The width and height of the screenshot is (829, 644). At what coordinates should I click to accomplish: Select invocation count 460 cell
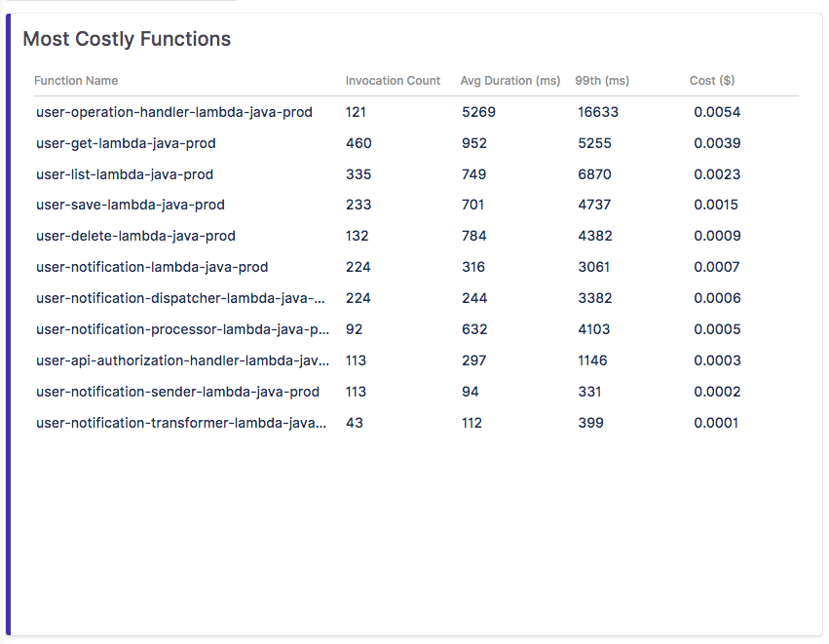tap(358, 143)
